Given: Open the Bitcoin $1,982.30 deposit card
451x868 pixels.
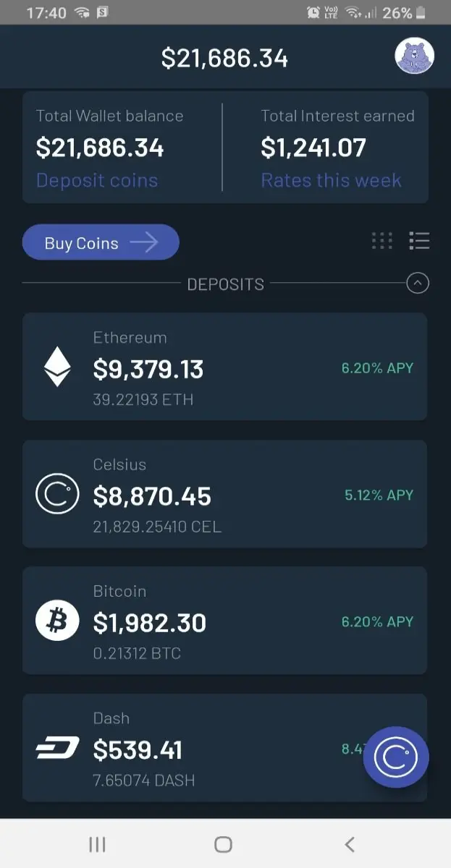Looking at the screenshot, I should (x=224, y=621).
